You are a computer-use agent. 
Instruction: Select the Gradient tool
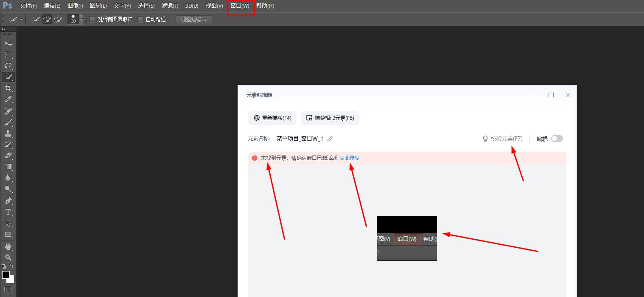8,167
